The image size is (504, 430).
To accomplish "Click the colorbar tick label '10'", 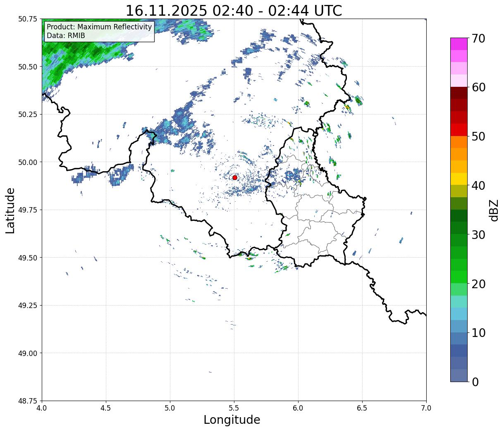I will 478,333.
